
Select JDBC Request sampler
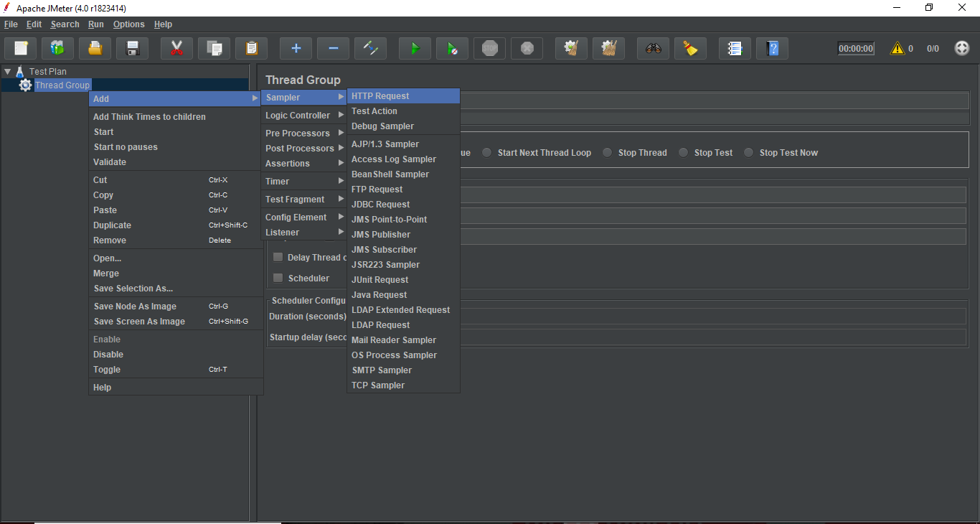coord(380,205)
